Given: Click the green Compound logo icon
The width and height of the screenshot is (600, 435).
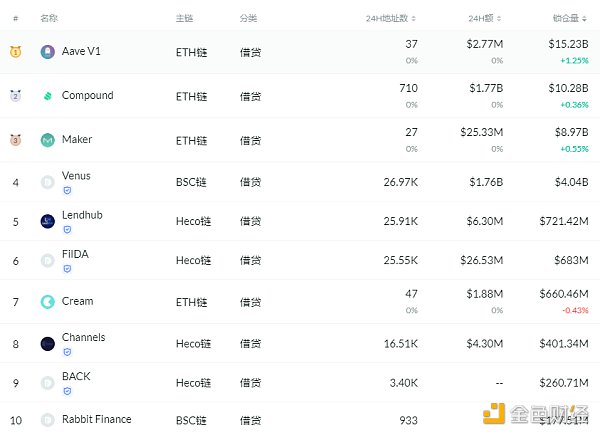Looking at the screenshot, I should [47, 96].
